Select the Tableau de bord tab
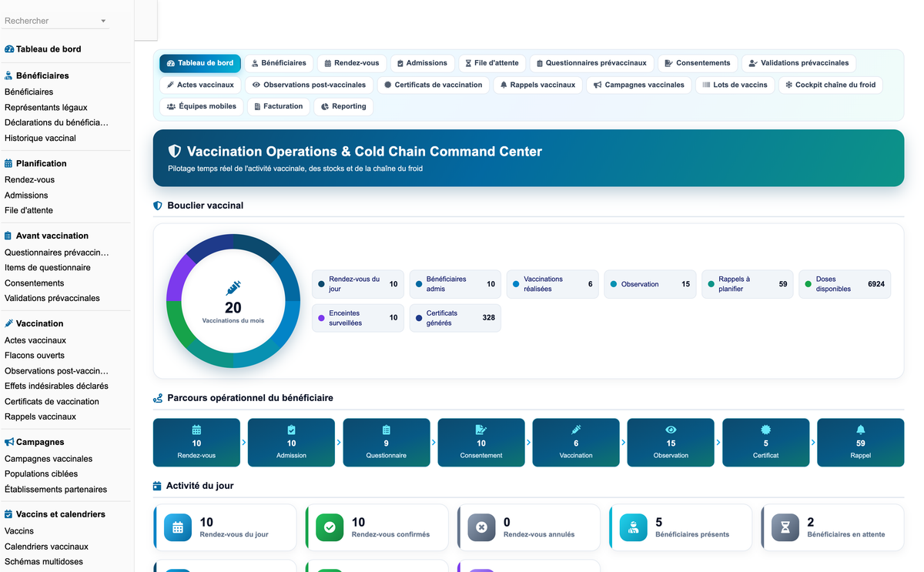 click(200, 63)
